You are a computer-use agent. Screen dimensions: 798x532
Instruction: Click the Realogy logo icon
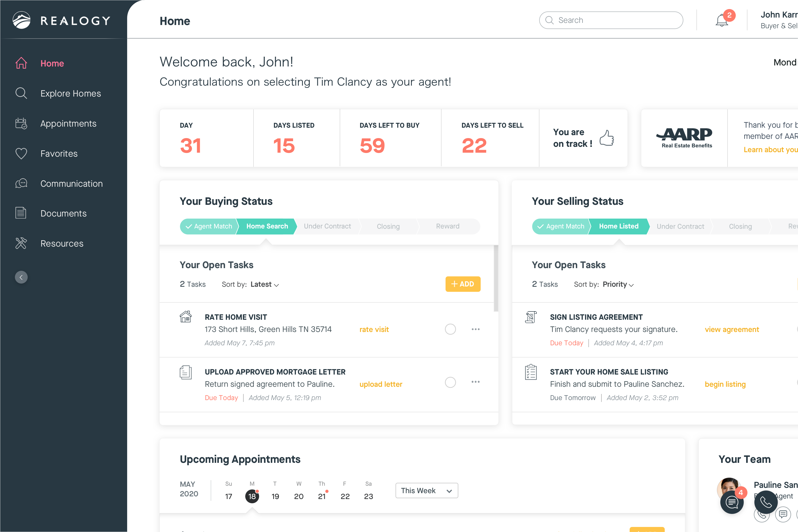click(x=22, y=20)
